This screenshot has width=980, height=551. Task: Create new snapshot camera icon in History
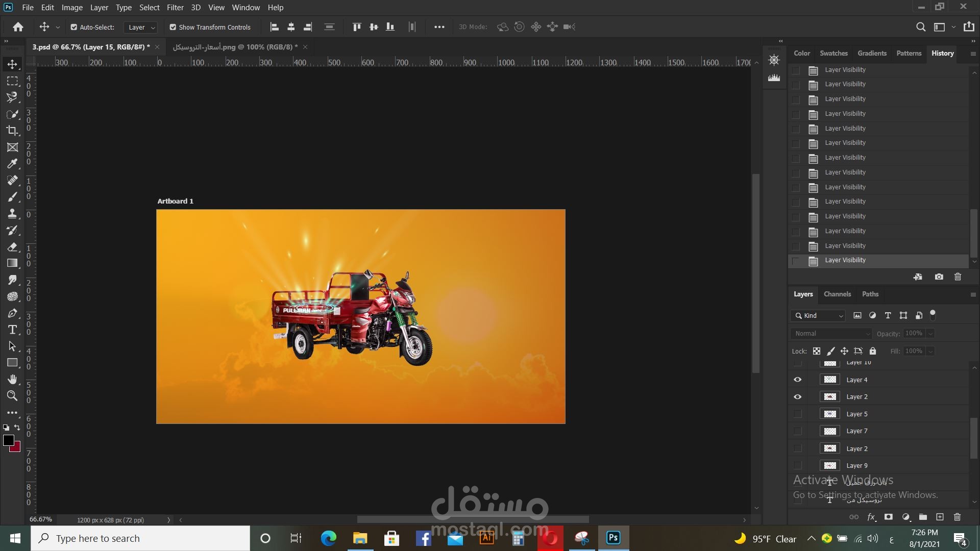(939, 277)
